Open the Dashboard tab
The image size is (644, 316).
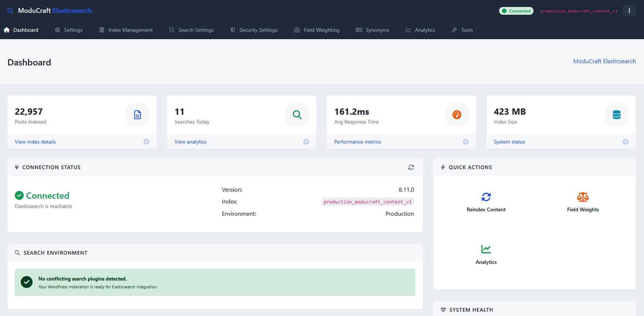(x=21, y=30)
